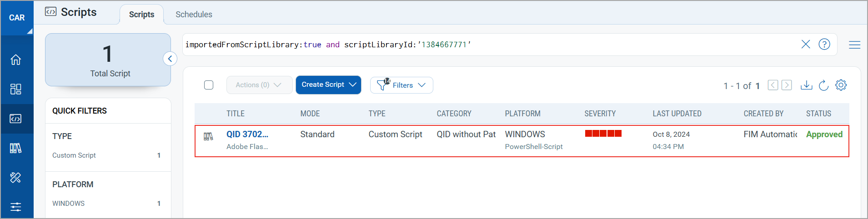This screenshot has width=868, height=219.
Task: Open the Script Library books icon in sidebar
Action: coord(16,148)
